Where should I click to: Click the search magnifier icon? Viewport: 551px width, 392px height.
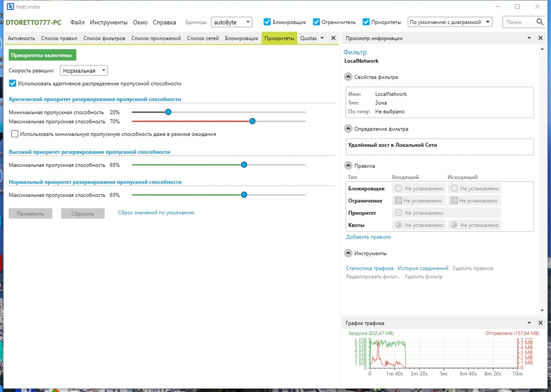[x=540, y=22]
